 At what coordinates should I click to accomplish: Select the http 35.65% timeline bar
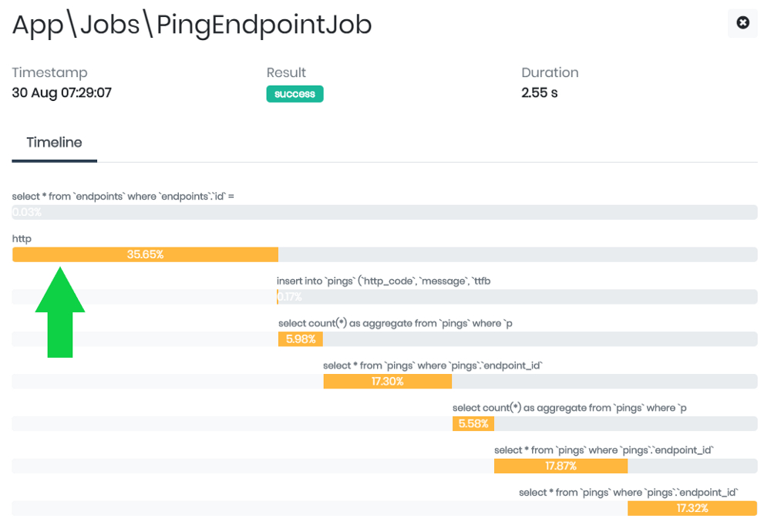pyautogui.click(x=145, y=254)
